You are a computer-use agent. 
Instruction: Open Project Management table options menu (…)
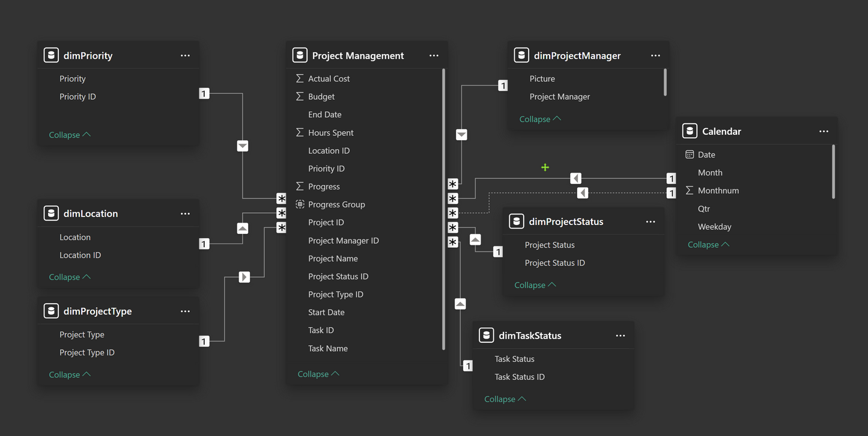coord(434,55)
